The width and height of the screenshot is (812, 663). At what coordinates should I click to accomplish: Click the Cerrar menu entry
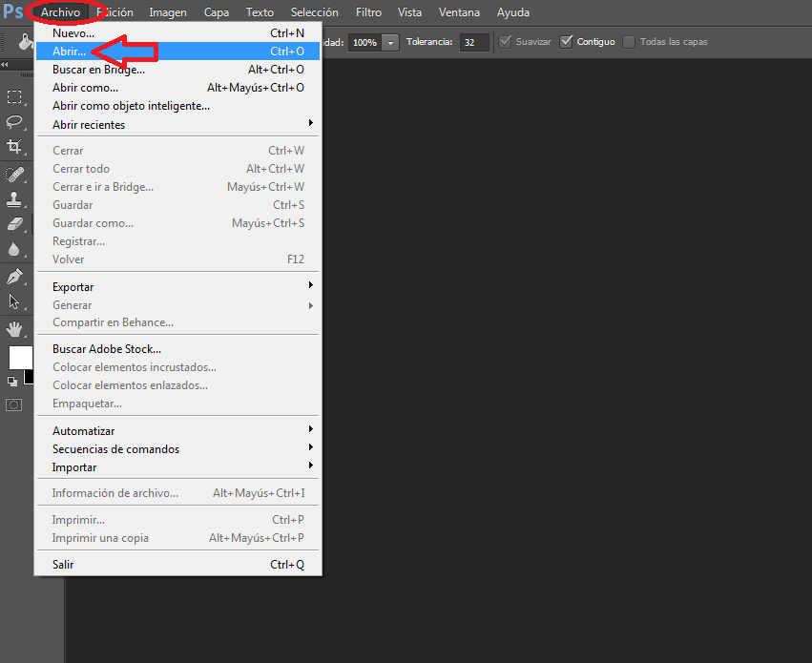pos(177,150)
